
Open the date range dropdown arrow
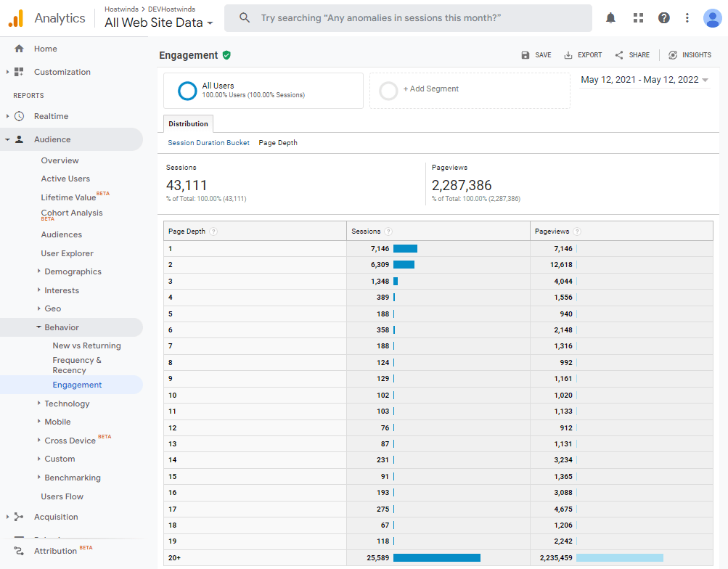(705, 81)
